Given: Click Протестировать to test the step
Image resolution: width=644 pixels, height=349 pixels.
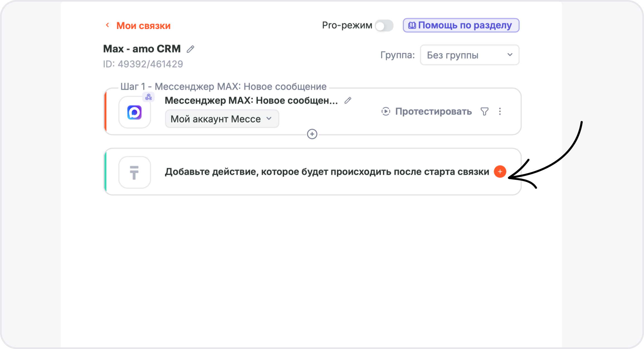Looking at the screenshot, I should (x=434, y=111).
